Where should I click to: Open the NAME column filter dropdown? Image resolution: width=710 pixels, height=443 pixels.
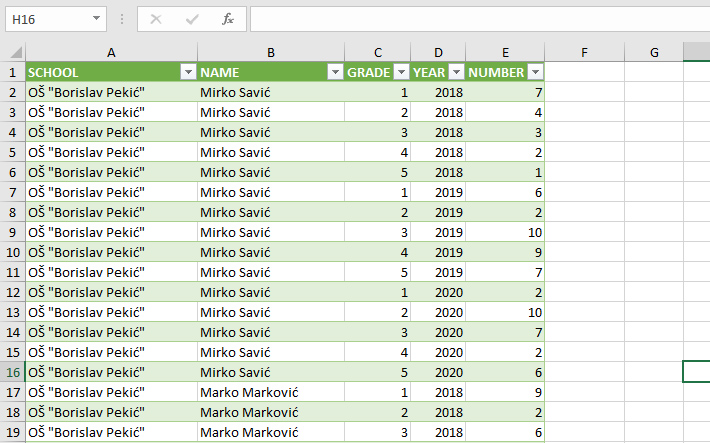click(x=335, y=72)
